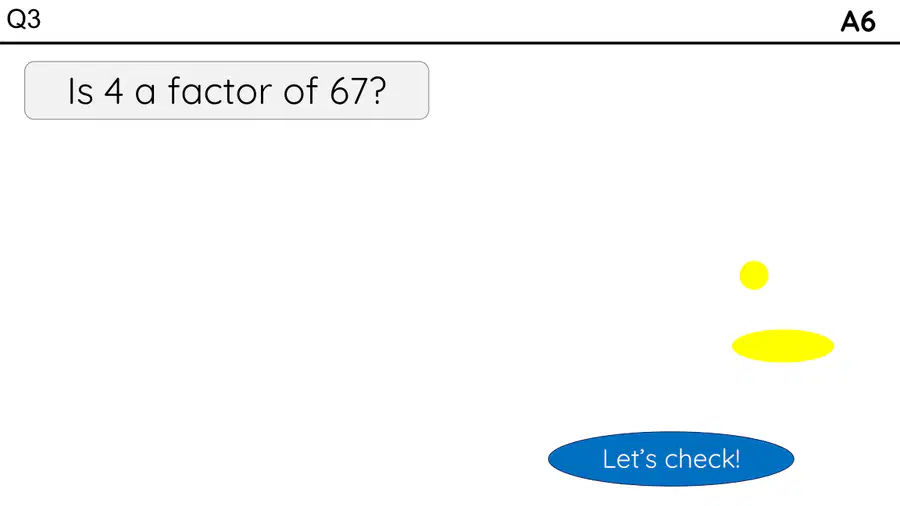
Task: Click the letter Q in Q3 label
Action: pyautogui.click(x=15, y=20)
